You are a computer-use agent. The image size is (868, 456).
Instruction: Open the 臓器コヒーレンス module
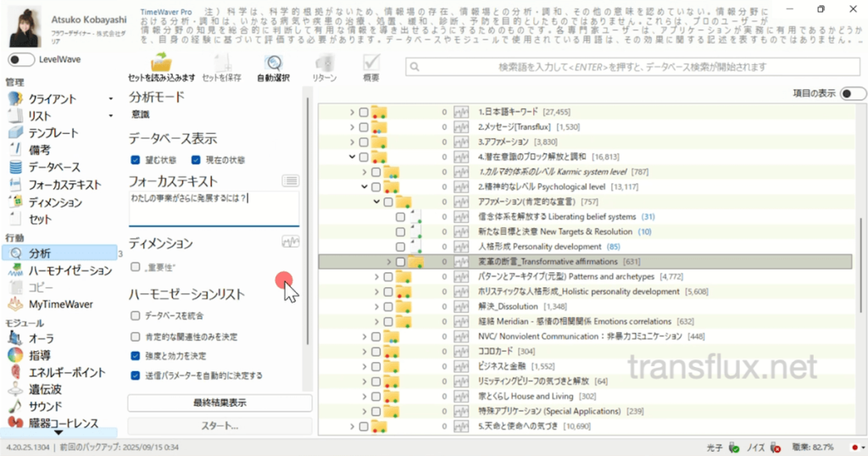pos(64,423)
